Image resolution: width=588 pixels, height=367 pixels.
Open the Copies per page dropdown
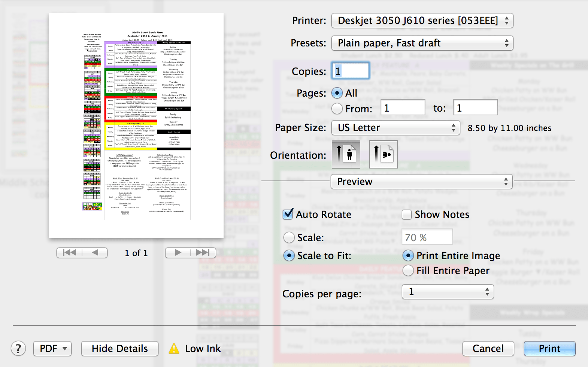[x=448, y=292]
